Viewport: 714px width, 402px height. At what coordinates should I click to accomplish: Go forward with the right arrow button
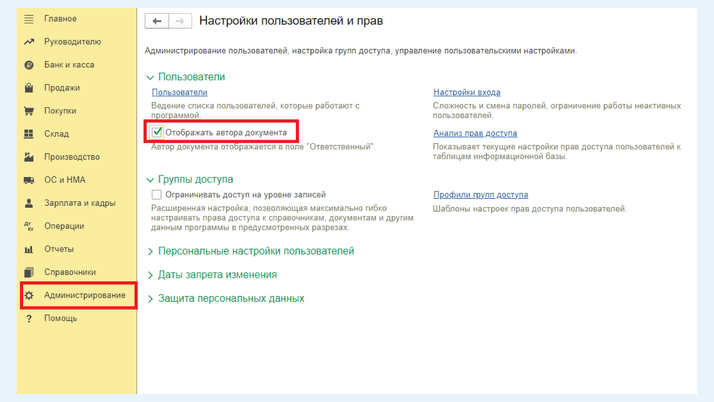[x=180, y=21]
